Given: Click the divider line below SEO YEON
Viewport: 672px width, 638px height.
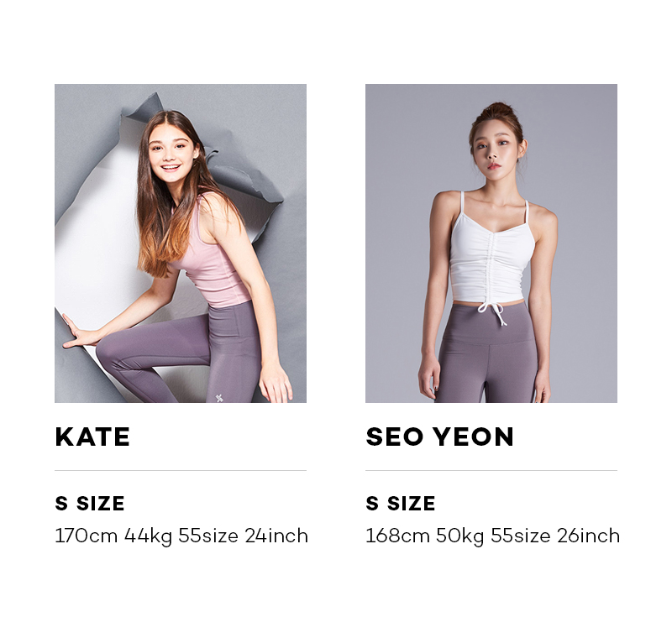Looking at the screenshot, I should click(x=491, y=470).
